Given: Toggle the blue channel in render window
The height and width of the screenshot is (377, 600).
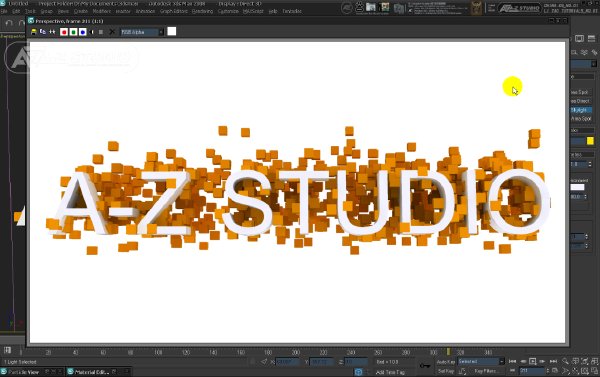Looking at the screenshot, I should pos(82,32).
